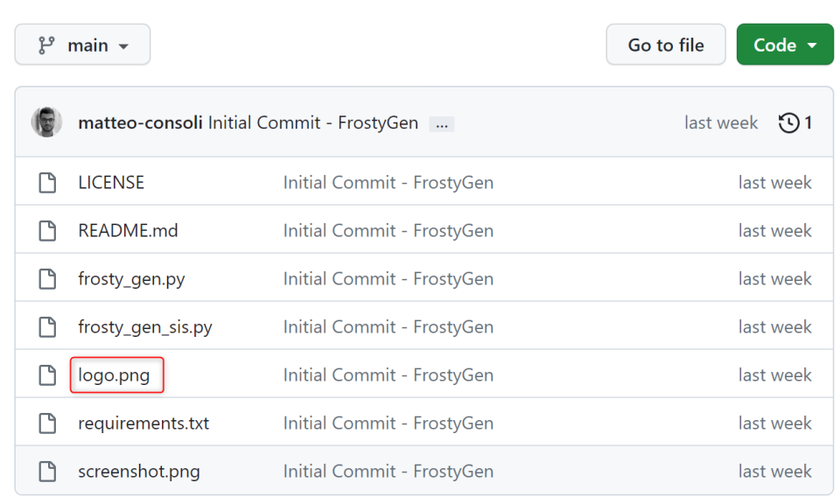840x504 pixels.
Task: Click matteo-consoli's profile avatar
Action: (x=46, y=122)
